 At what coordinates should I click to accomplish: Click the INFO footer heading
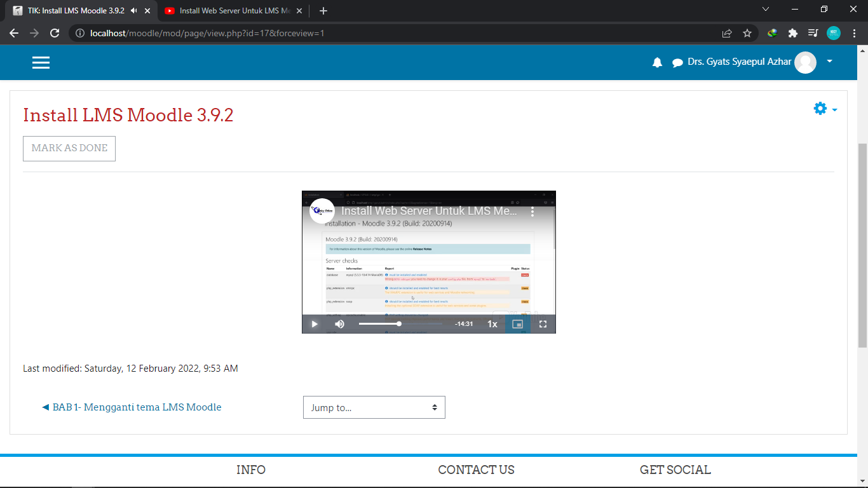[x=251, y=470]
